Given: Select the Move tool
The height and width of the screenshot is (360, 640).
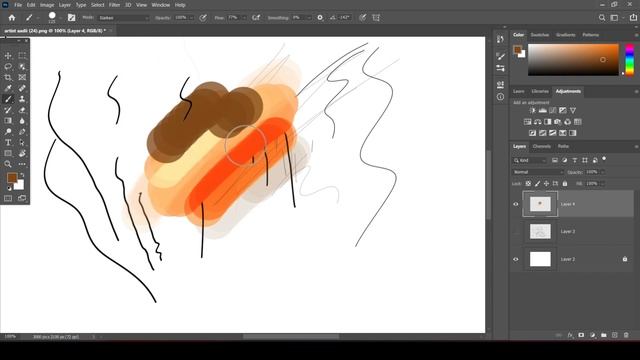Looking at the screenshot, I should (8, 56).
